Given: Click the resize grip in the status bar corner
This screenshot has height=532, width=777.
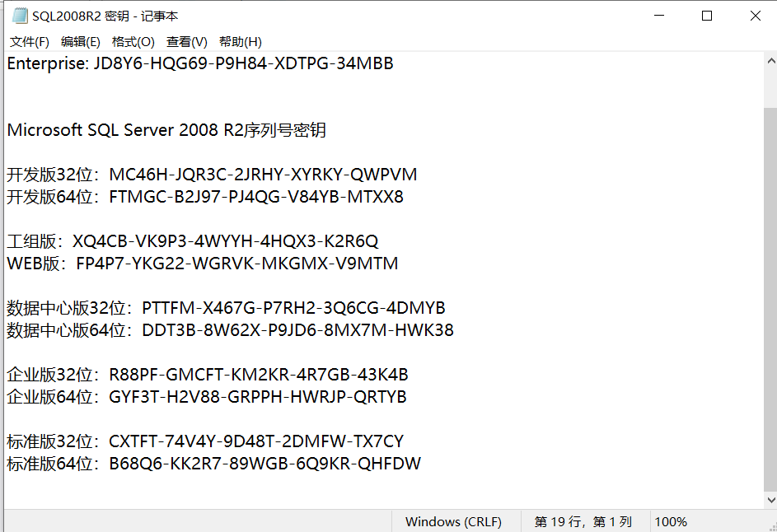Looking at the screenshot, I should (x=772, y=527).
